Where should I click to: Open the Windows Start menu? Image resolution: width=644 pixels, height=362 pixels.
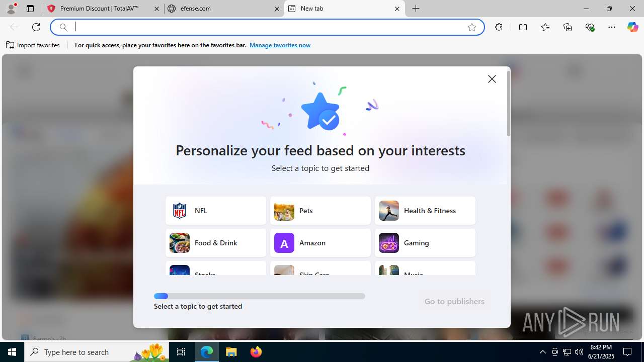click(x=12, y=352)
